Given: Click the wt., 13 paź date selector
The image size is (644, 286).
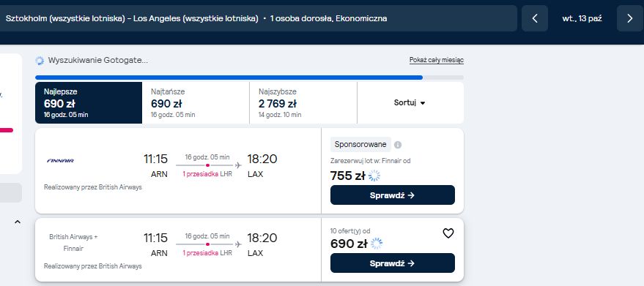Looking at the screenshot, I should click(x=582, y=18).
